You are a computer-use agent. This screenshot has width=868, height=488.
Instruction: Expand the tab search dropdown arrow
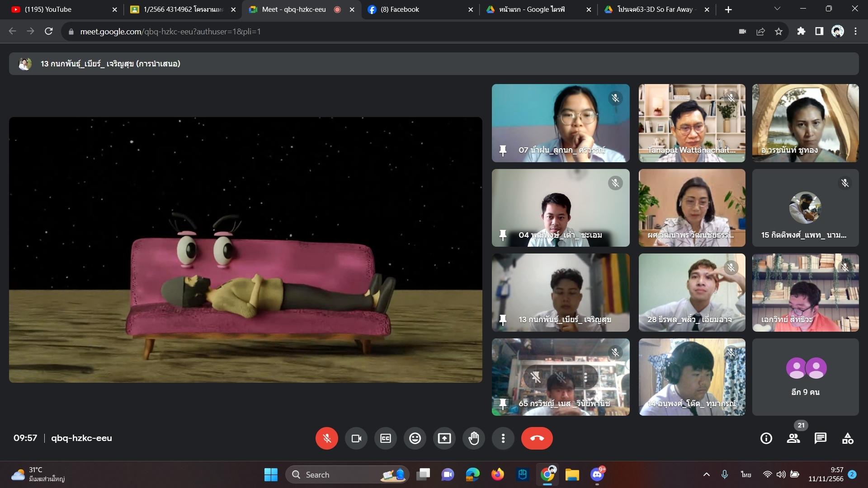[777, 9]
